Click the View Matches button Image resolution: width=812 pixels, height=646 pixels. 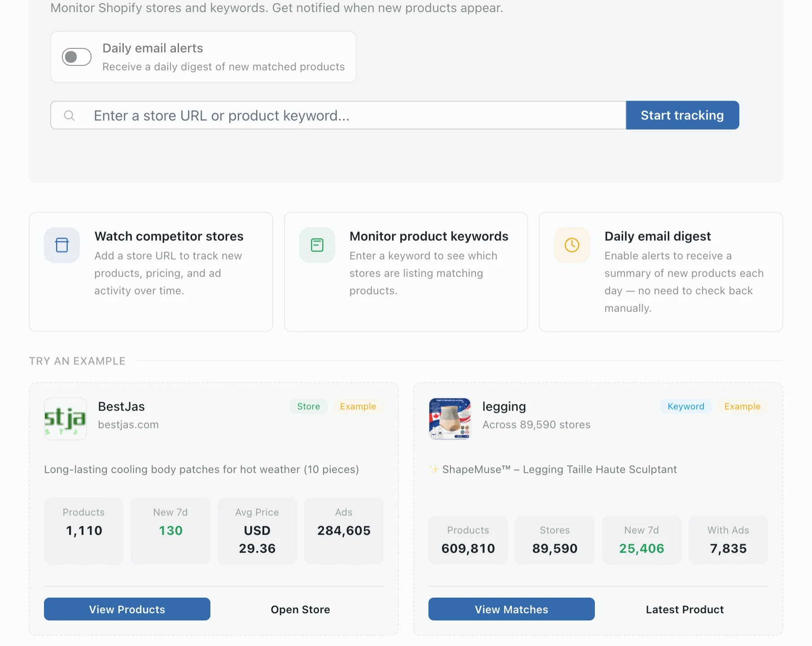pos(511,609)
